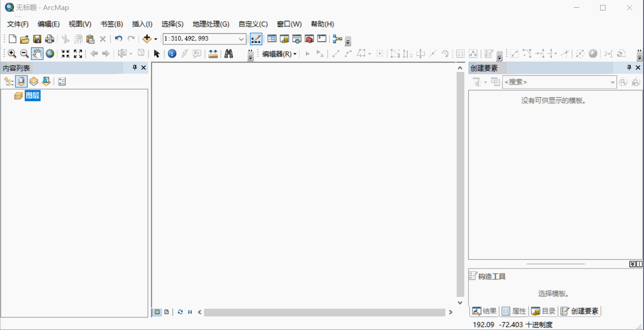This screenshot has width=644, height=330.
Task: Switch to the 创建要素 tab
Action: click(x=580, y=311)
